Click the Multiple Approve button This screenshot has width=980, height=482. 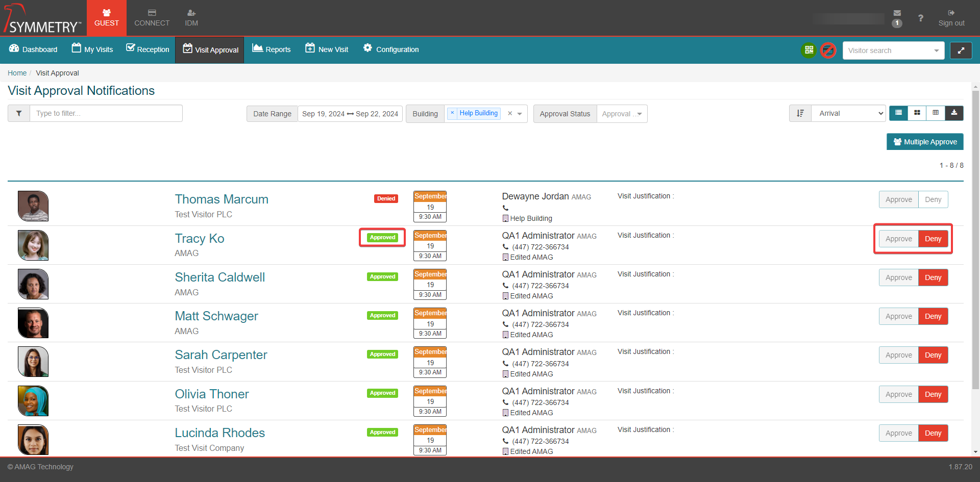925,142
